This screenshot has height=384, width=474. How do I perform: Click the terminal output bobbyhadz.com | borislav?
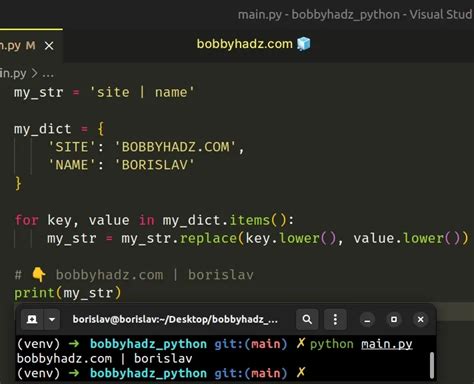pyautogui.click(x=104, y=359)
